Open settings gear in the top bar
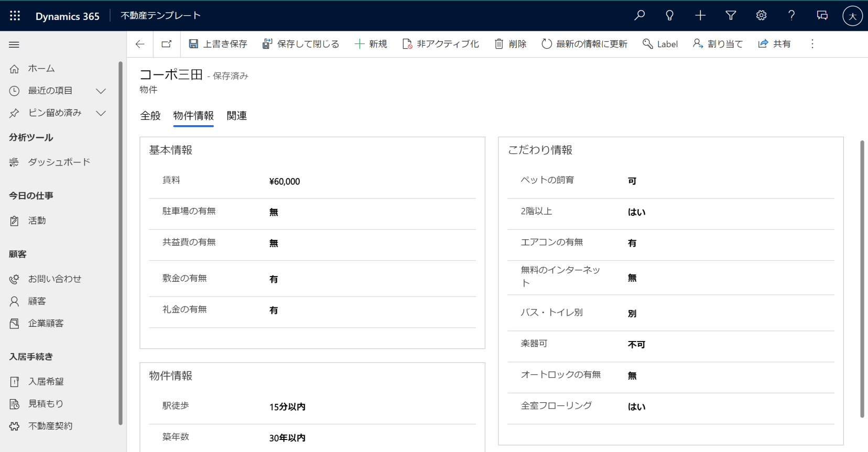Screen dimensions: 868x452 pyautogui.click(x=761, y=16)
